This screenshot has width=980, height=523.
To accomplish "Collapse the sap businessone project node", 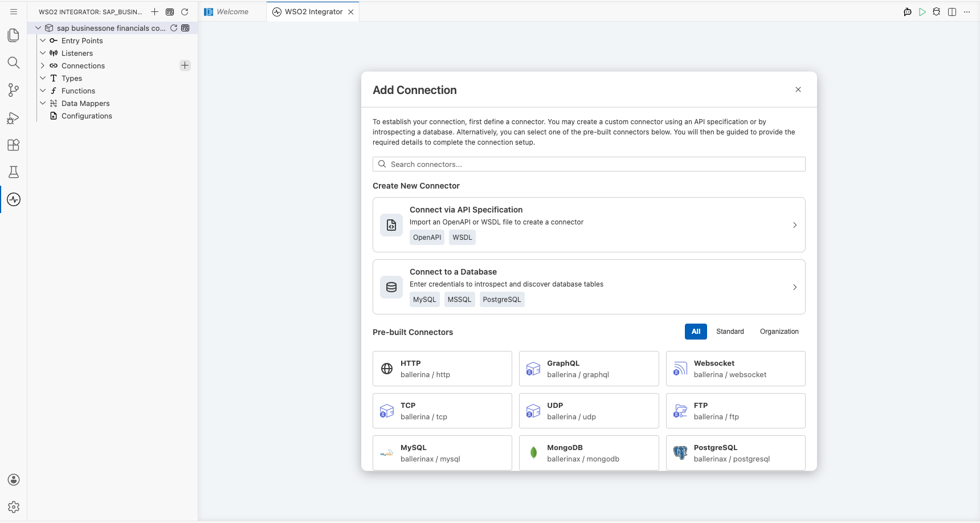I will pos(38,28).
